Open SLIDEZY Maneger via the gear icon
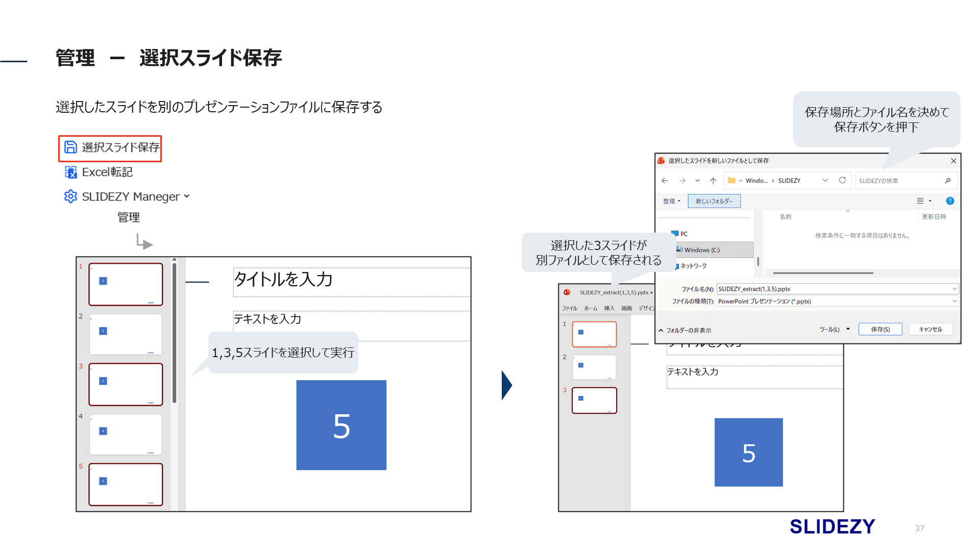This screenshot has width=980, height=551. pos(71,196)
